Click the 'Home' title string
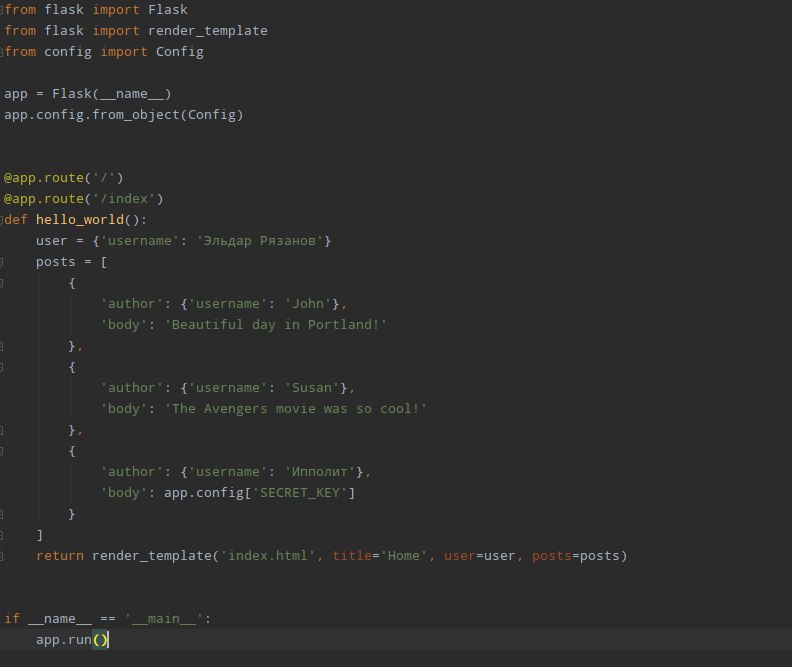Screen dimensions: 792x667 pos(404,556)
